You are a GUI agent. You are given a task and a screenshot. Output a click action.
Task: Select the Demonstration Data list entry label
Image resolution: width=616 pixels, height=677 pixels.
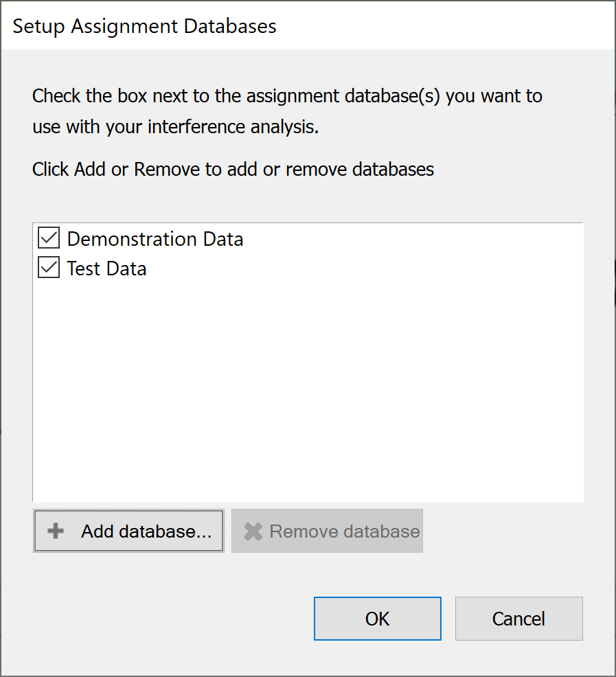coord(155,239)
